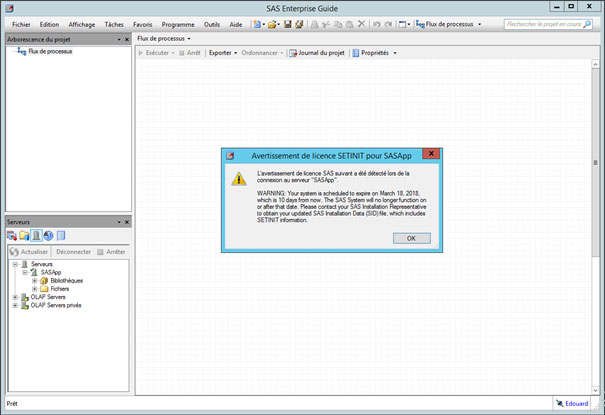Click the Arrêter button in Serveurs panel
The image size is (605, 415).
(x=111, y=252)
